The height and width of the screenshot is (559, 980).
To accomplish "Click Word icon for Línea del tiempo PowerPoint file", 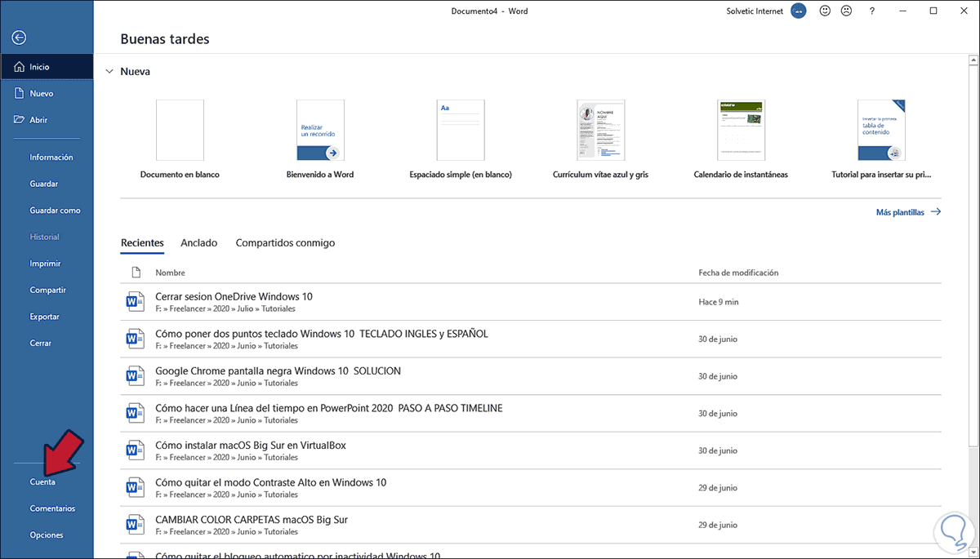I will point(134,414).
